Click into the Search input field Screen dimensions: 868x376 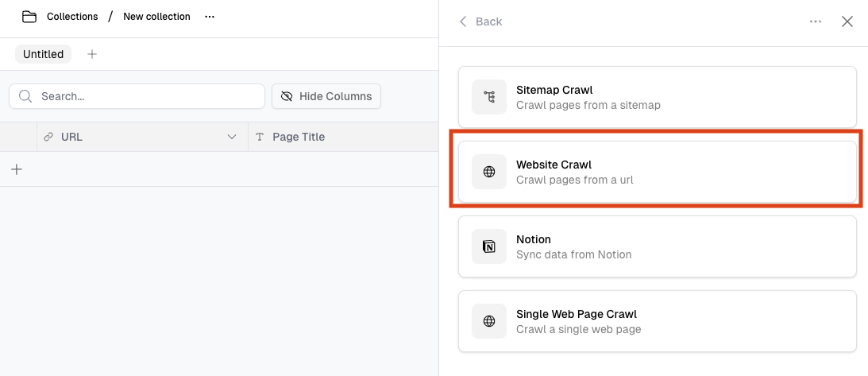[x=147, y=96]
